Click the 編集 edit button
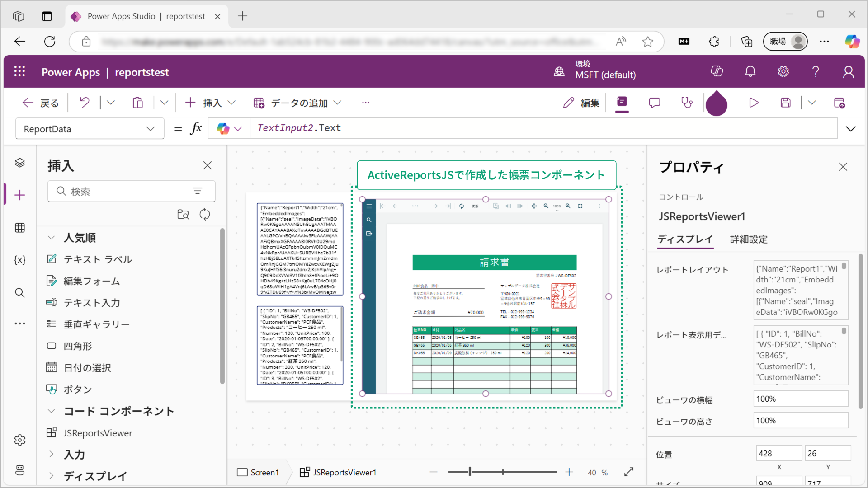Screen dimensions: 868x488 [x=581, y=103]
